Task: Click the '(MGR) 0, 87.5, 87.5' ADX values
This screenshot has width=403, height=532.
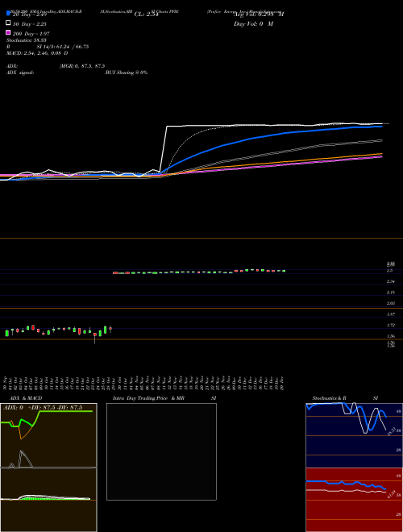Action: 82,66
